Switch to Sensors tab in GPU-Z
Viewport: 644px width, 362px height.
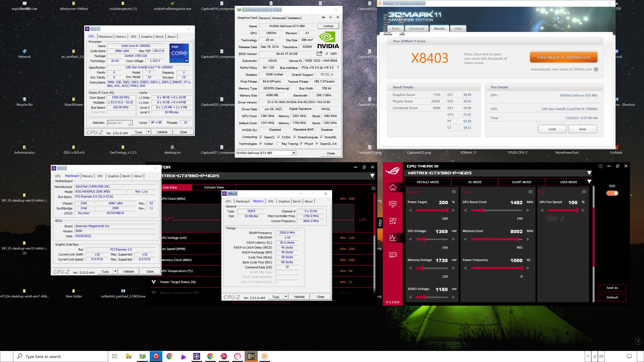tap(264, 18)
